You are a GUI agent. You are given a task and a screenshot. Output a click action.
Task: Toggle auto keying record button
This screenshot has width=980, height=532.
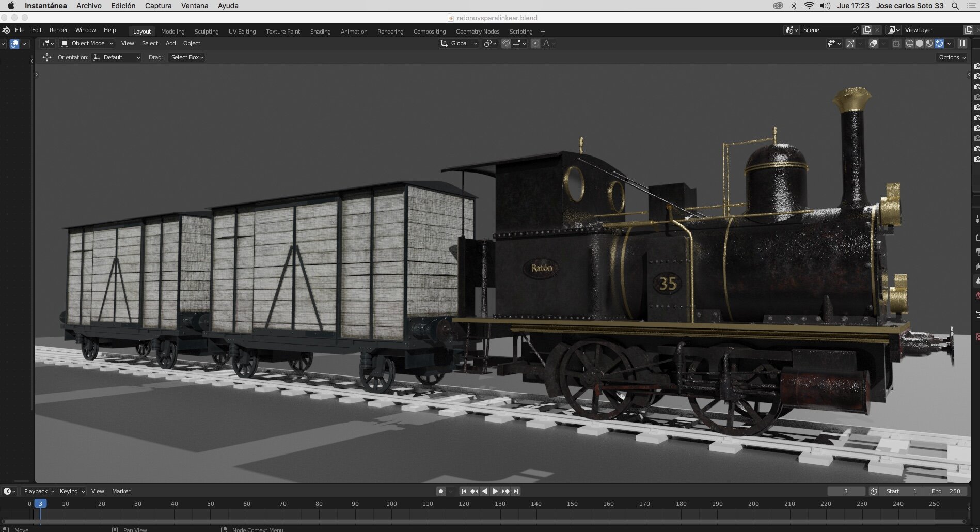pyautogui.click(x=440, y=491)
